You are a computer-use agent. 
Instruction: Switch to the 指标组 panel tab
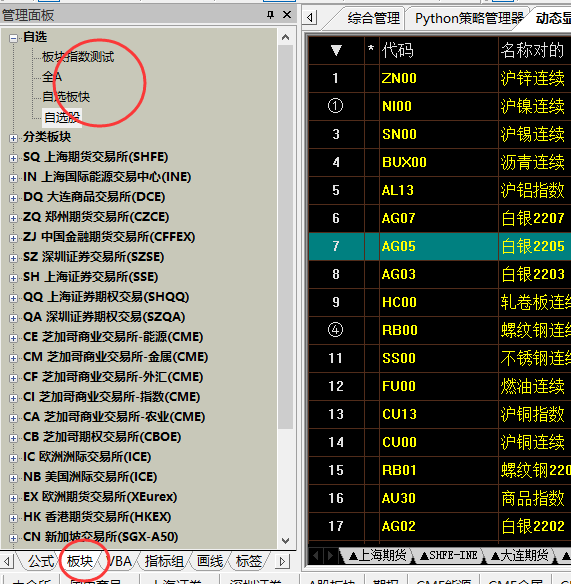(x=164, y=561)
